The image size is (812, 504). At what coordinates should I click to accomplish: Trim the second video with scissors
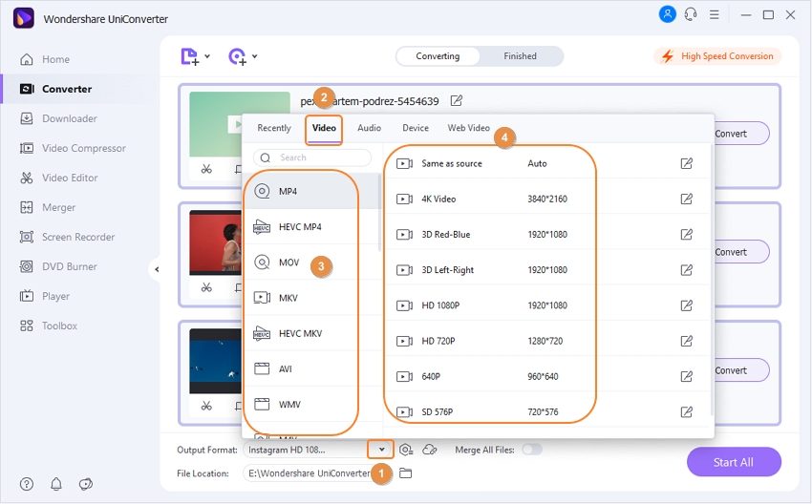(x=206, y=287)
